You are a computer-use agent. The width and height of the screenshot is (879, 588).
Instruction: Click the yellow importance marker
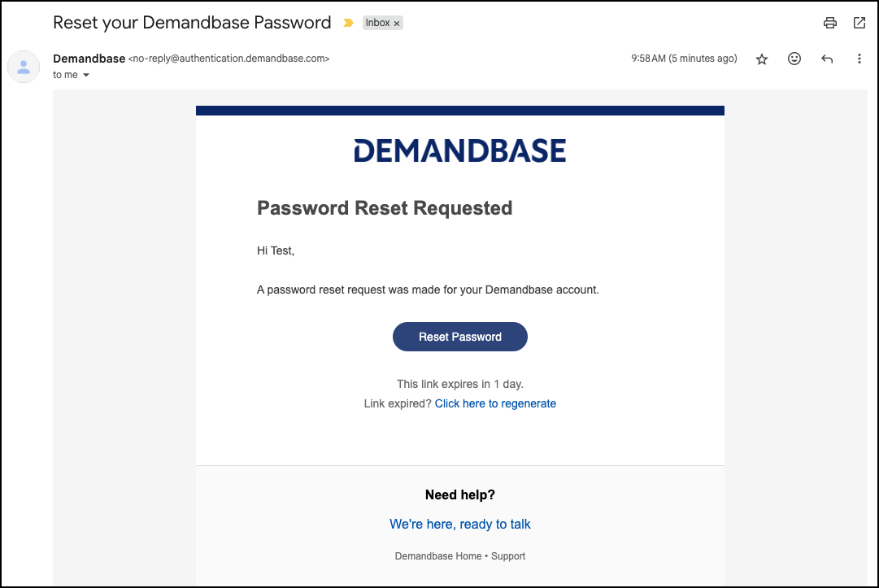(x=348, y=23)
